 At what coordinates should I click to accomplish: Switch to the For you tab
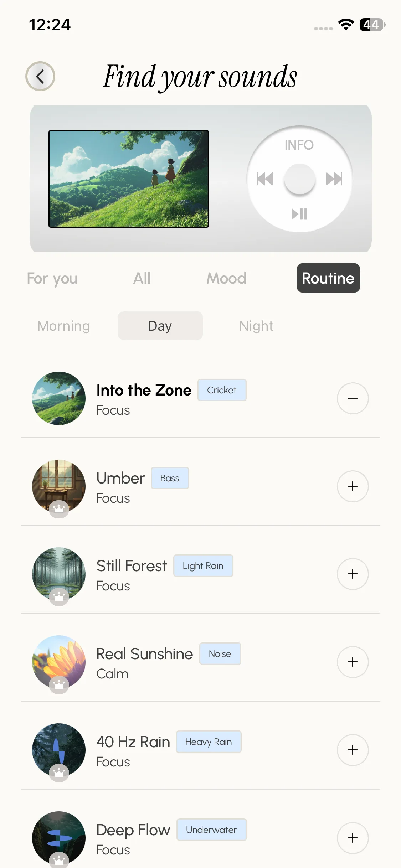point(52,278)
